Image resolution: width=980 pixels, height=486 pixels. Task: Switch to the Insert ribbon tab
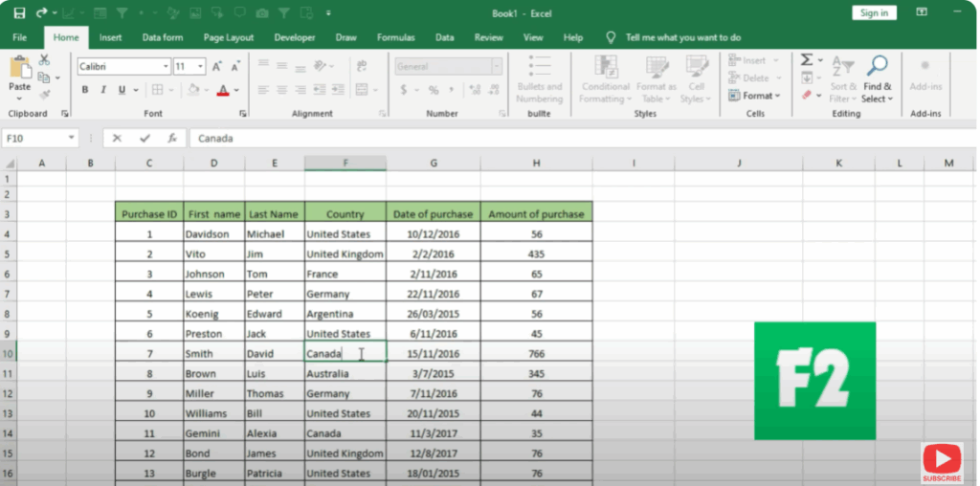110,37
